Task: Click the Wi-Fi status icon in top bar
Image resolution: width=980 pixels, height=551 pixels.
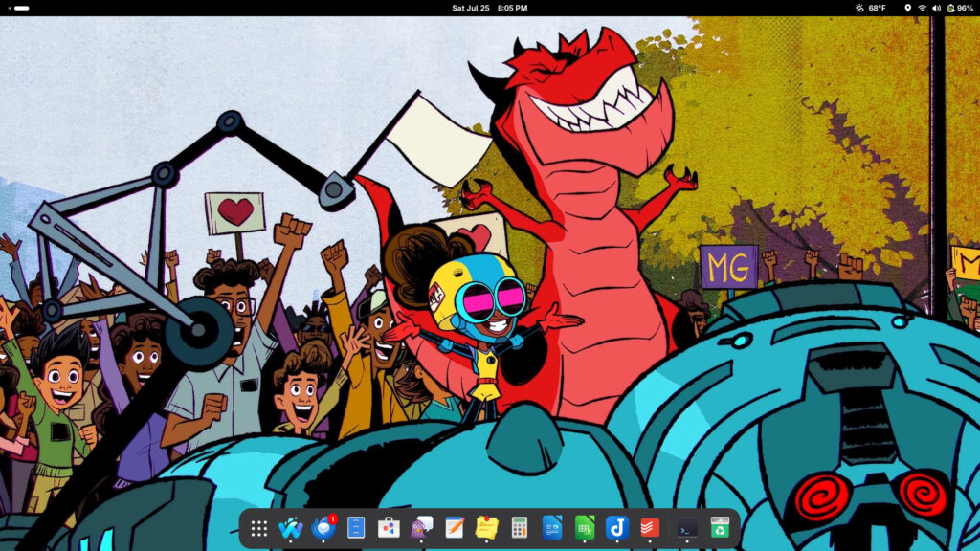Action: [x=922, y=8]
